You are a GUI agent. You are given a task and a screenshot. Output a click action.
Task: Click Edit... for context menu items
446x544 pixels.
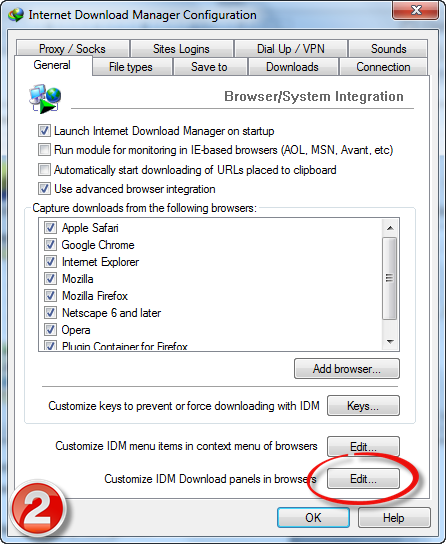363,447
